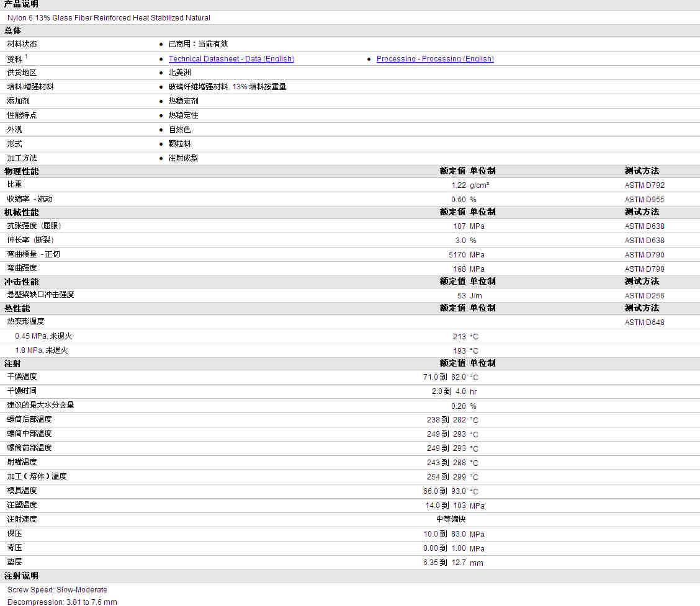
Task: Select the cushion range '6.35 到 12.7'
Action: click(x=445, y=563)
